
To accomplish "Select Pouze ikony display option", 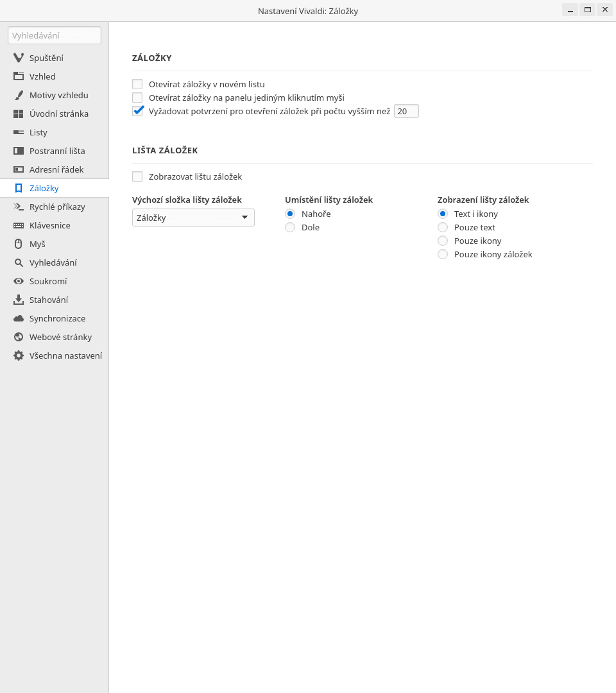I will [443, 241].
